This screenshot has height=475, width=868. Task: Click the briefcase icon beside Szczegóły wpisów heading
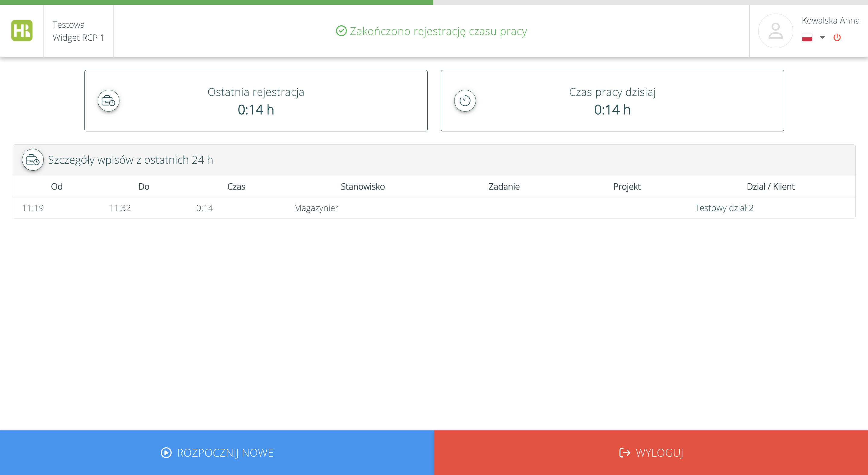[33, 160]
